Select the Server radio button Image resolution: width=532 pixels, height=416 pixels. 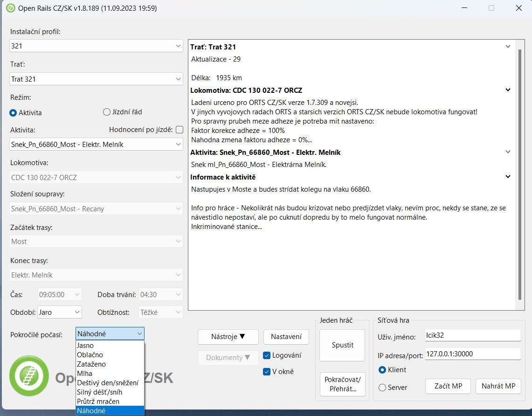coord(382,388)
